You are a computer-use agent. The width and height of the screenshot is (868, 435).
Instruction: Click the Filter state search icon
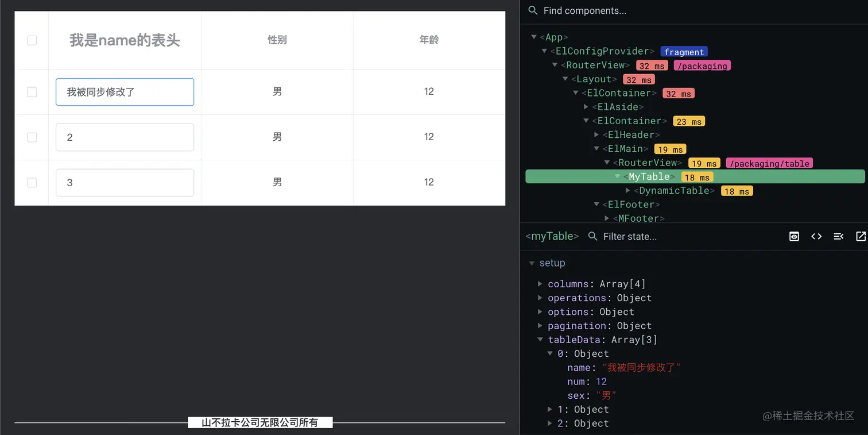pos(593,236)
